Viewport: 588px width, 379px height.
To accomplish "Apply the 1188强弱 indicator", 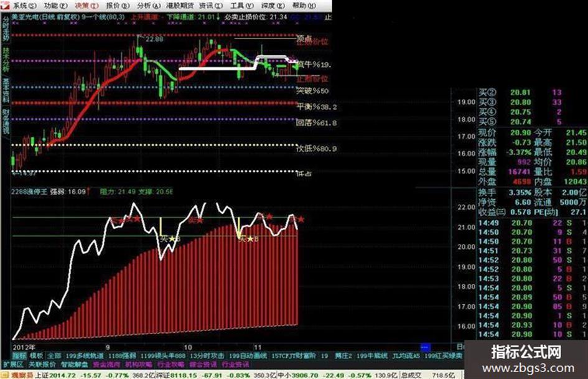I will click(122, 355).
